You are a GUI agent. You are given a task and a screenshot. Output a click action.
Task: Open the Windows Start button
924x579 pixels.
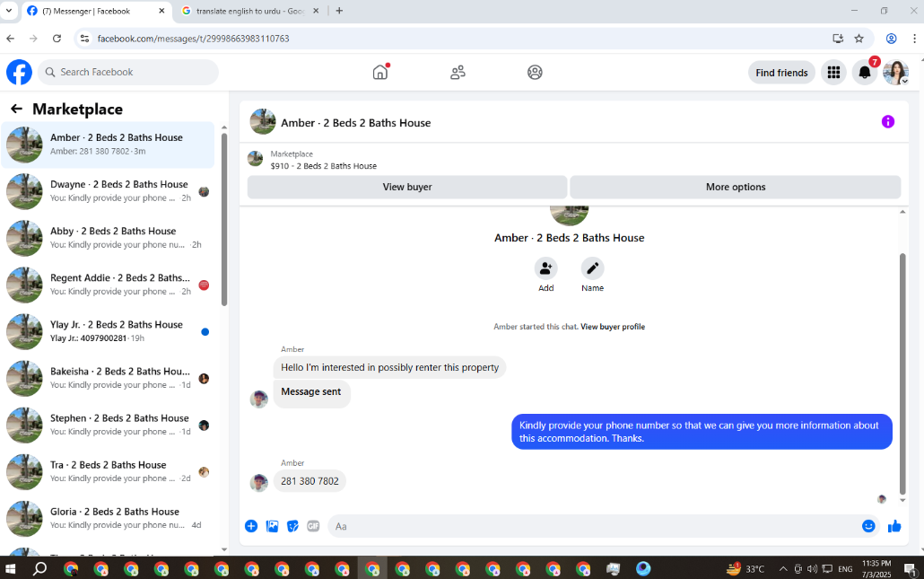coord(10,568)
